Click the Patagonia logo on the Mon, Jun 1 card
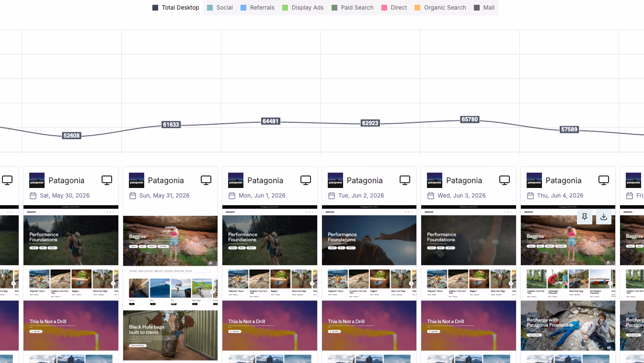 pos(236,180)
